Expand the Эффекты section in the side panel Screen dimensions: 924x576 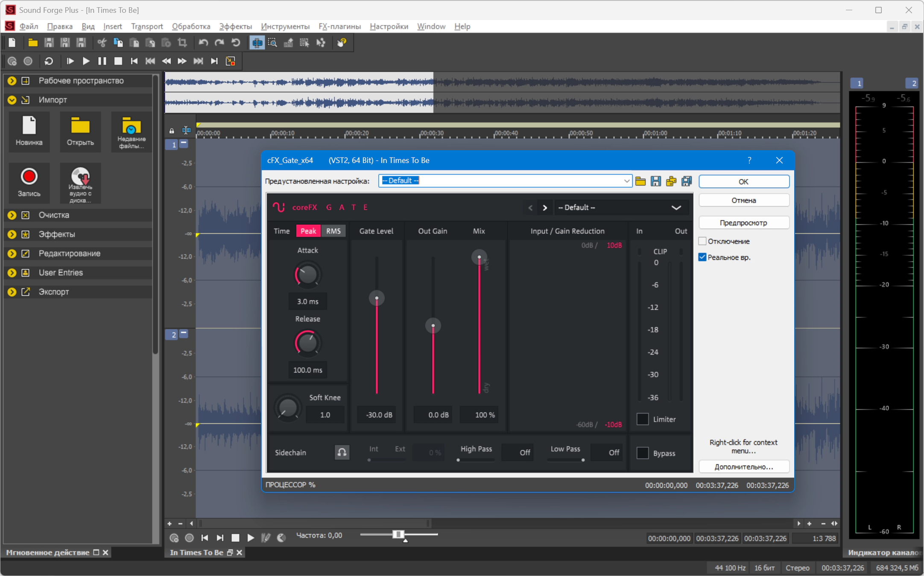(12, 234)
